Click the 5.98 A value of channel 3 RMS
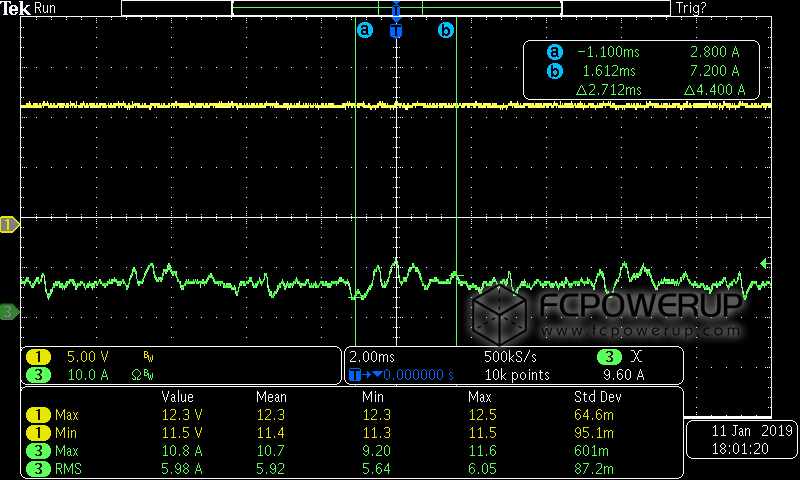The height and width of the screenshot is (480, 800). pos(182,469)
